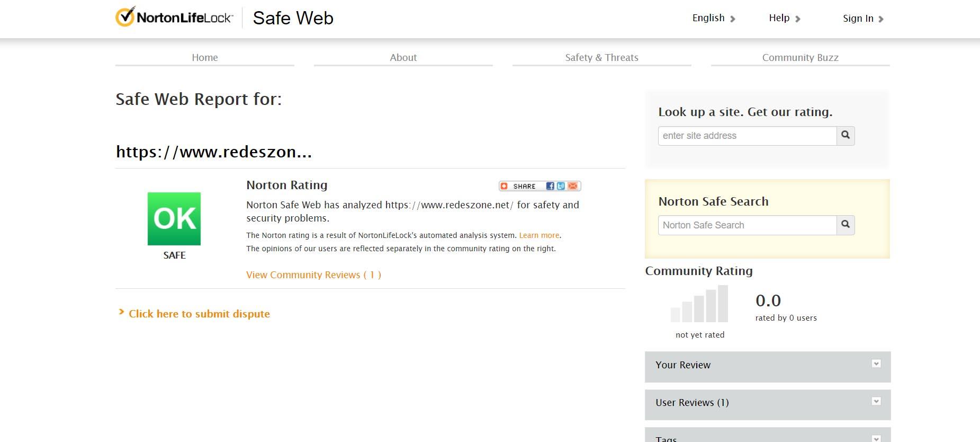
Task: Click the Norton Safe Search magnifier button
Action: (x=846, y=225)
